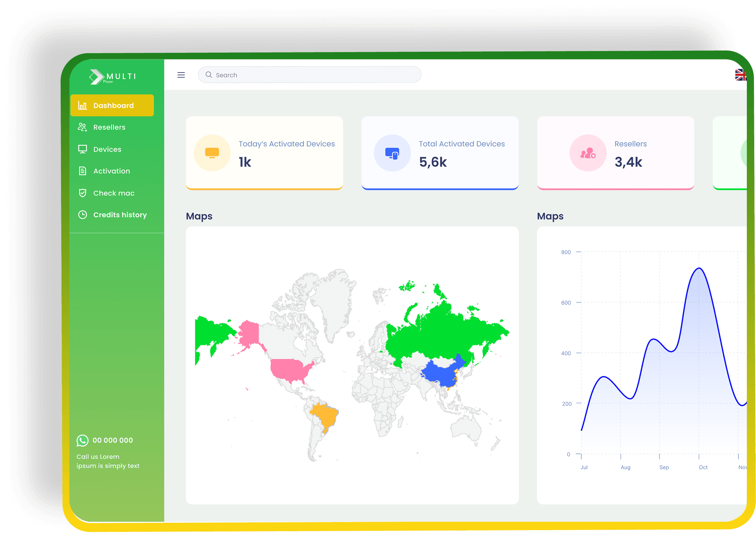This screenshot has height=534, width=756.
Task: Click the 00 000 000 phone number
Action: coord(113,440)
